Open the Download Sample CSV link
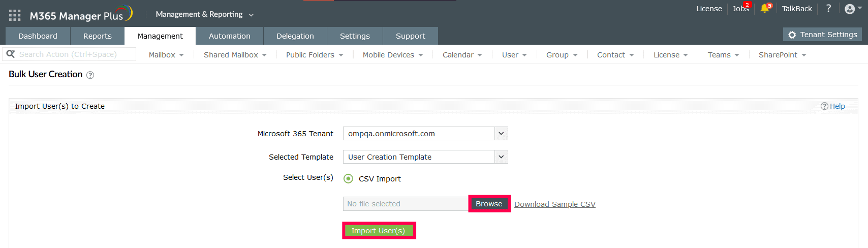Screen dimensions: 868x248 (554, 204)
